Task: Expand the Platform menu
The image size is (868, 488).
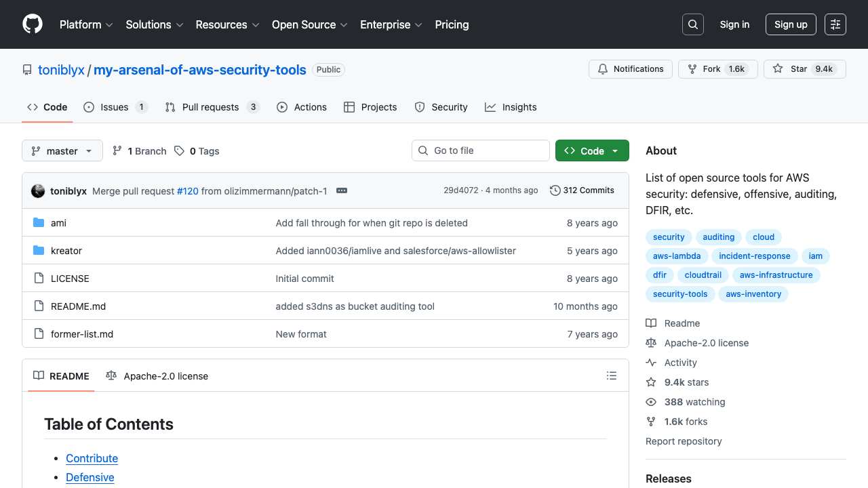Action: click(85, 24)
